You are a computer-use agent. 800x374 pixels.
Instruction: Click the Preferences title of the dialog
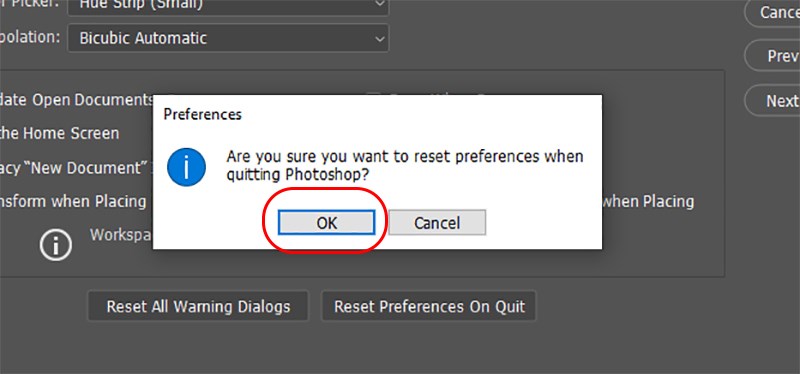(x=203, y=114)
